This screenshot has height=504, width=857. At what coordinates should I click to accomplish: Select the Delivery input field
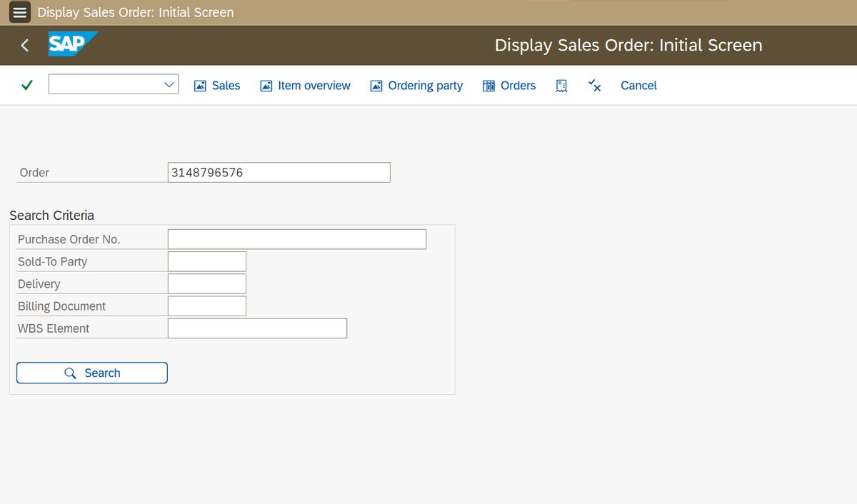[x=207, y=283]
